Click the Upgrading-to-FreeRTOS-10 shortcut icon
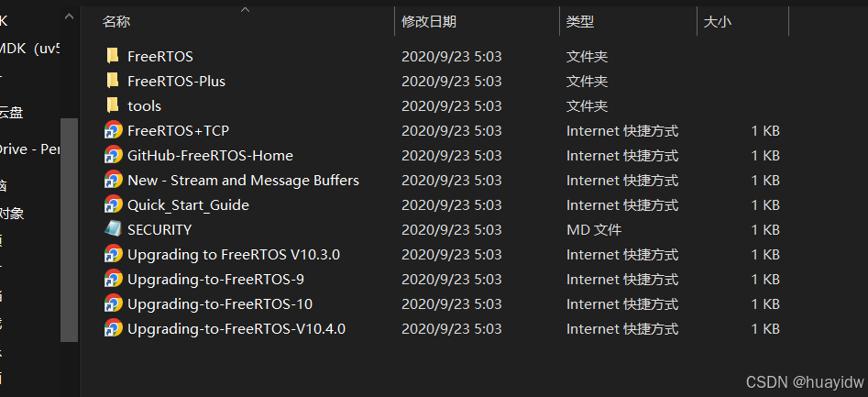This screenshot has width=868, height=397. (114, 304)
